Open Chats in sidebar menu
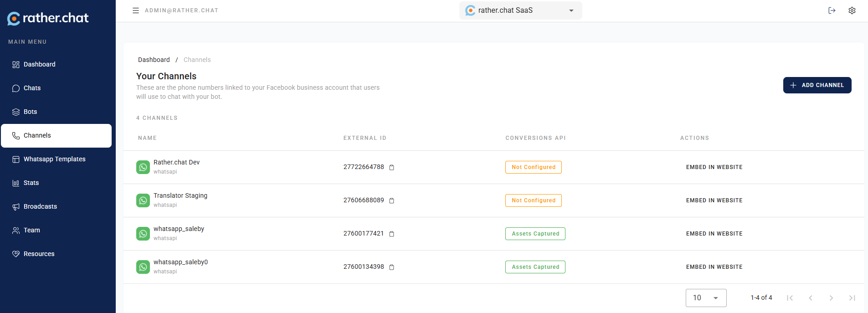 tap(56, 88)
